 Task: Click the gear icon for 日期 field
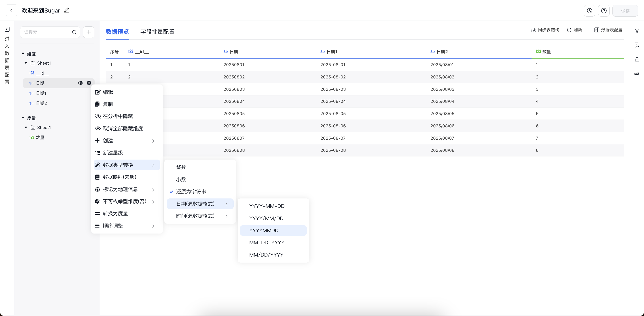click(89, 83)
